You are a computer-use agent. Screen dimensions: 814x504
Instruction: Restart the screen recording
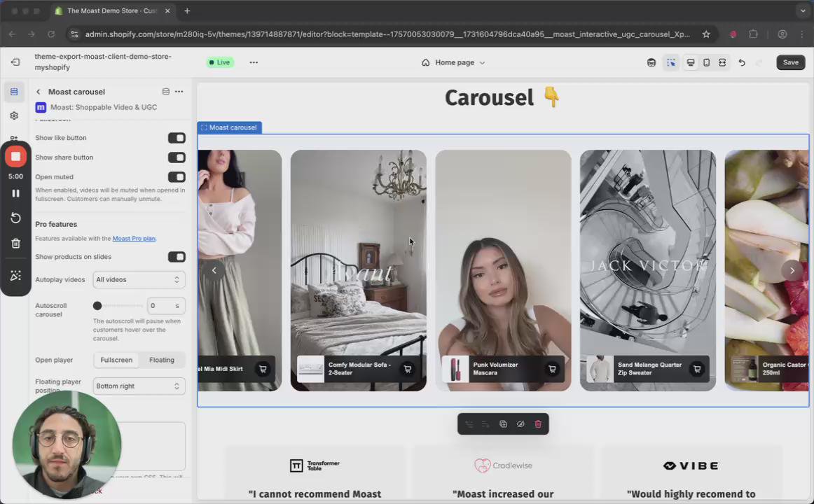[x=15, y=218]
